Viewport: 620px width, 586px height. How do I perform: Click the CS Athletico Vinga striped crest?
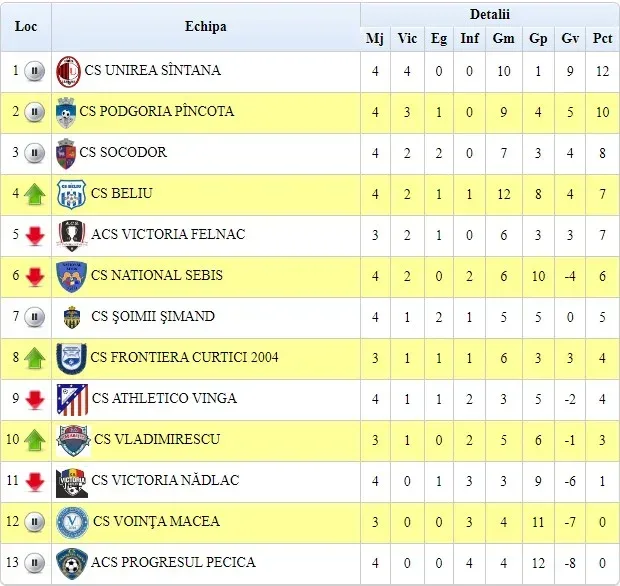click(72, 399)
